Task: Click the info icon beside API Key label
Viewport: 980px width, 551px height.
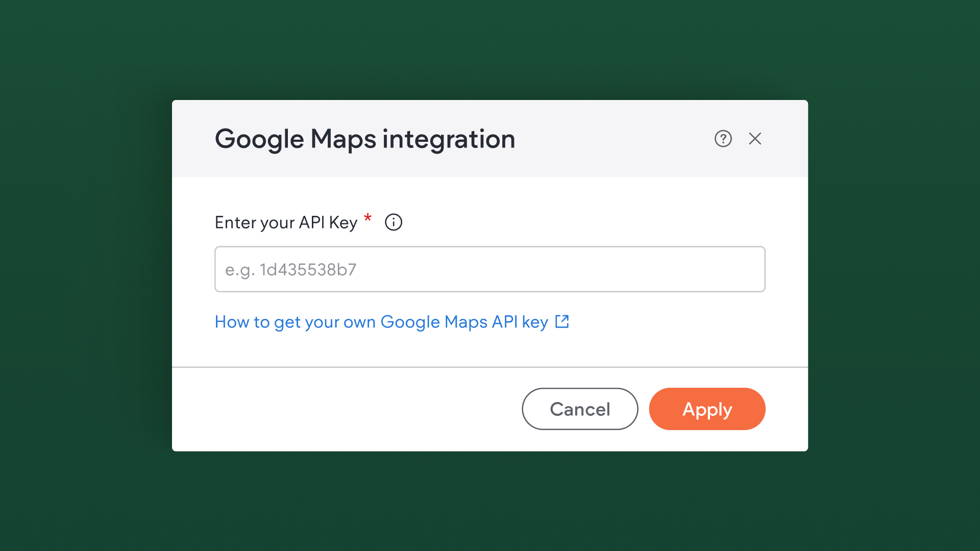Action: (x=393, y=222)
